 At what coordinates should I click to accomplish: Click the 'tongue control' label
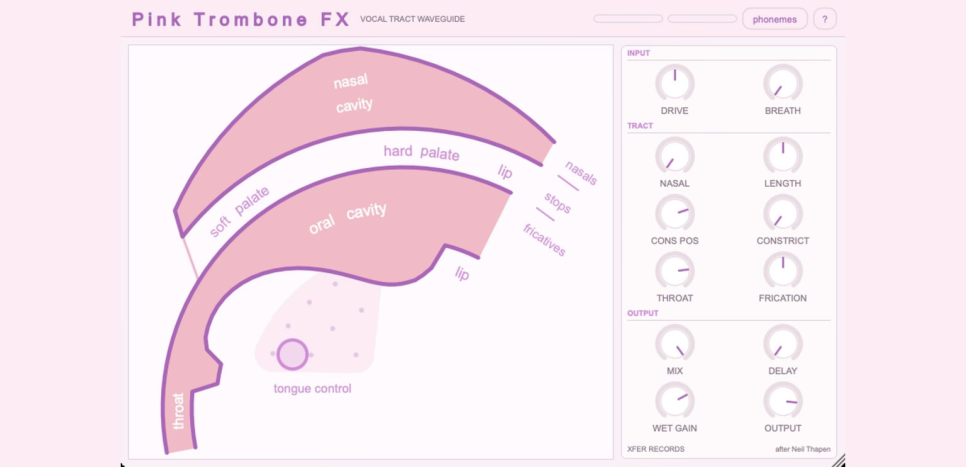pyautogui.click(x=312, y=389)
